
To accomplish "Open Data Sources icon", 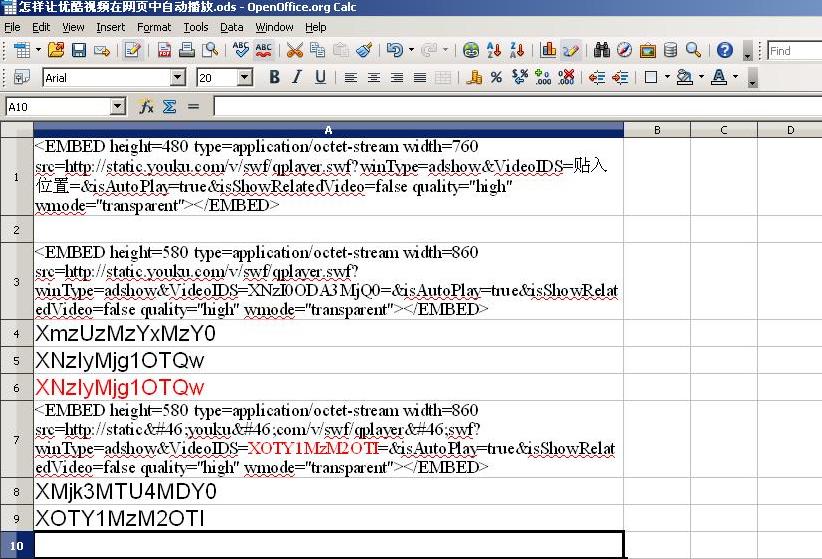I will point(670,50).
